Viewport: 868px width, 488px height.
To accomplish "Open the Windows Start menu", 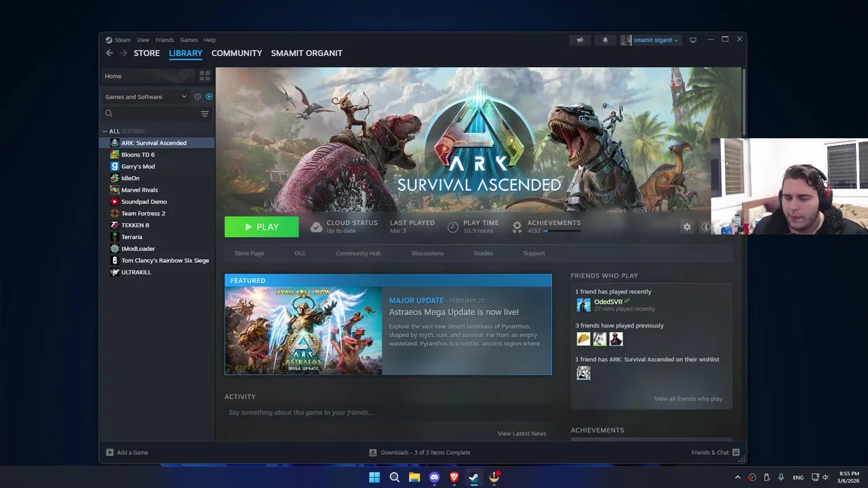I will point(374,477).
